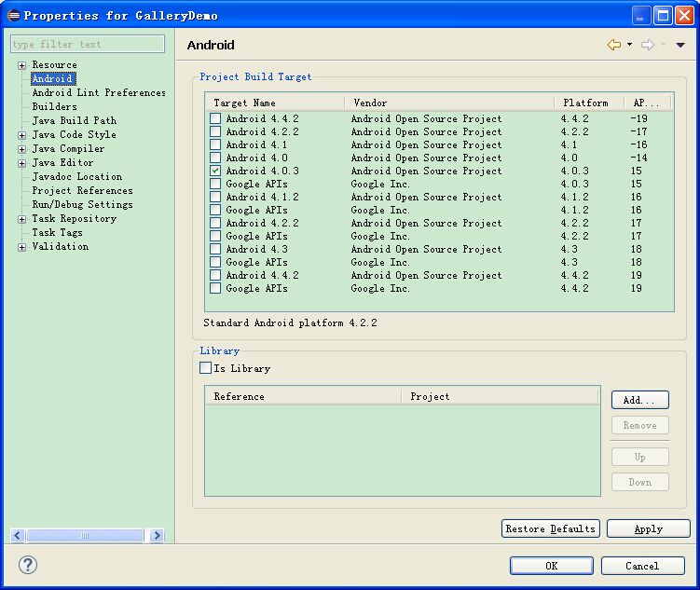This screenshot has height=590, width=700.
Task: Check Google APIs platform 4.0.3 target
Action: [x=215, y=184]
